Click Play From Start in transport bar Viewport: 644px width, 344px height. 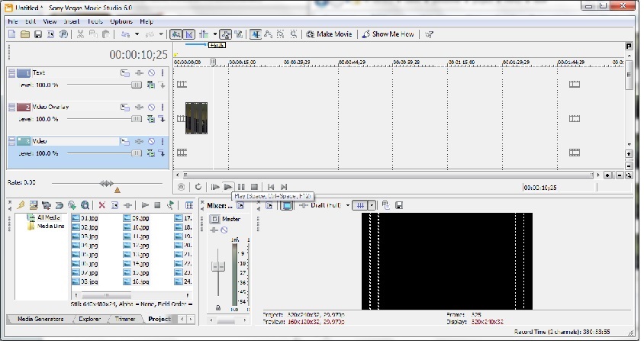click(x=215, y=188)
